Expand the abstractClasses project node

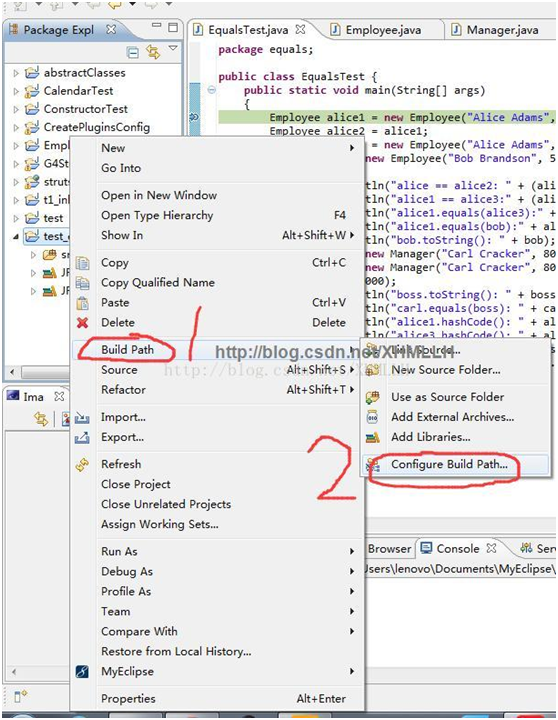16,73
